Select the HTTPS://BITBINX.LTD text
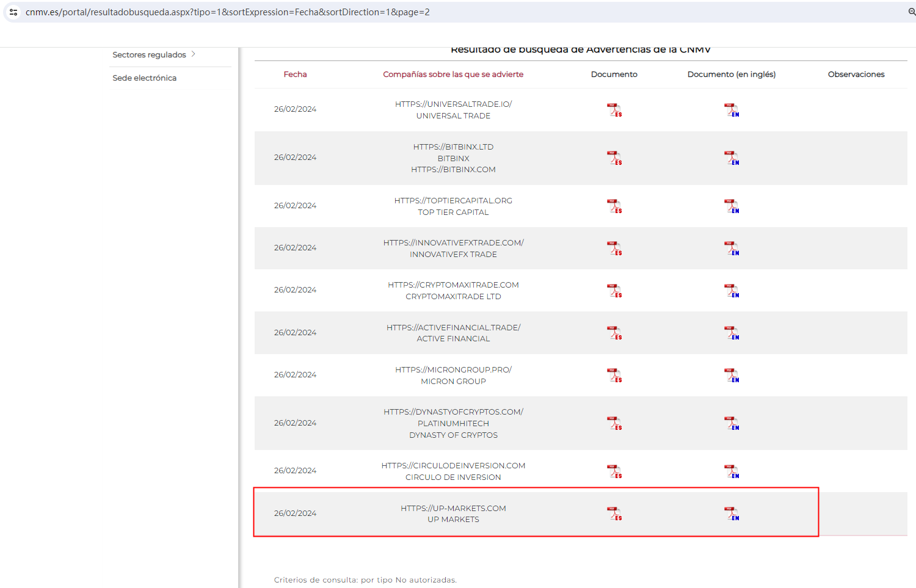The height and width of the screenshot is (588, 916). click(453, 147)
